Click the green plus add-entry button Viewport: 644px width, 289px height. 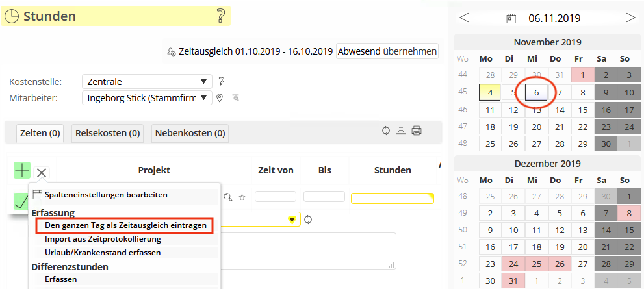[22, 171]
